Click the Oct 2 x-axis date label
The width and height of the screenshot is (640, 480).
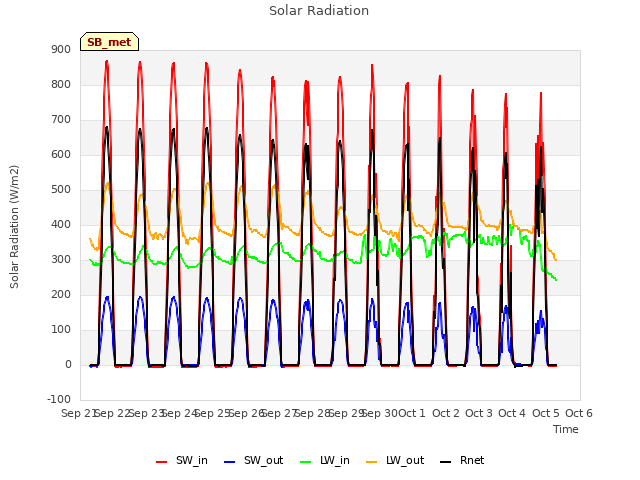(445, 413)
